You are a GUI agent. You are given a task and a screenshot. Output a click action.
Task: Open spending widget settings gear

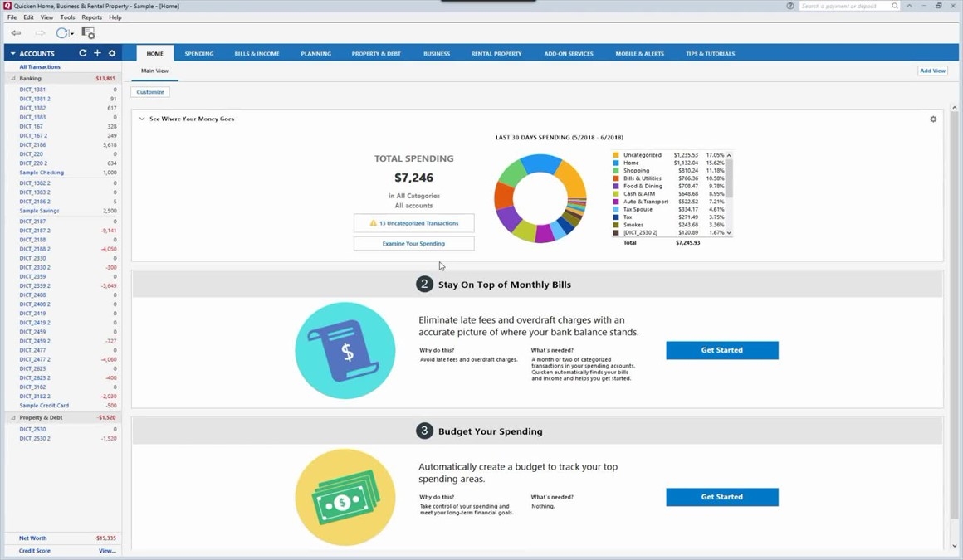pyautogui.click(x=933, y=119)
